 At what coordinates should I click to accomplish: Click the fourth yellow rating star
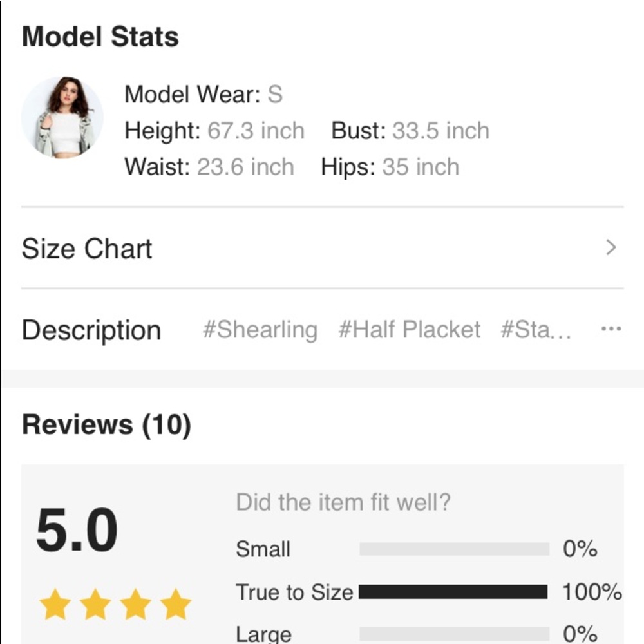[x=176, y=605]
